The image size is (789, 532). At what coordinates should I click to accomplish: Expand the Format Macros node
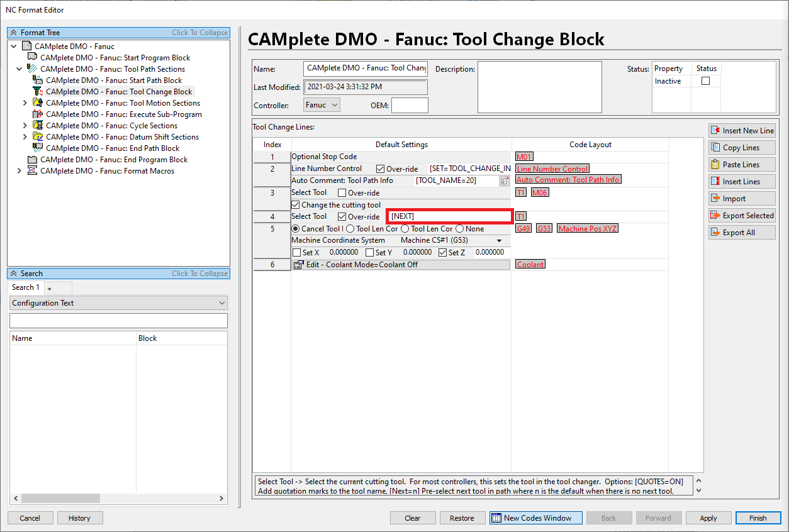(x=20, y=170)
